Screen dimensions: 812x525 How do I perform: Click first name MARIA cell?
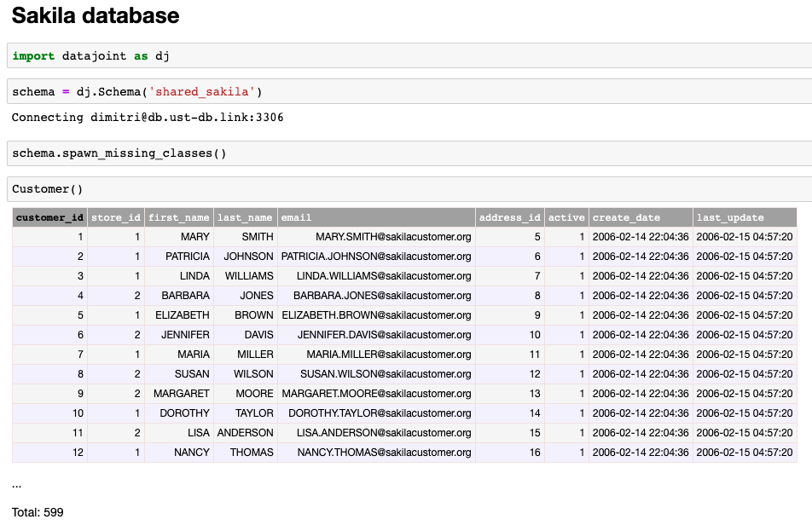[178, 355]
